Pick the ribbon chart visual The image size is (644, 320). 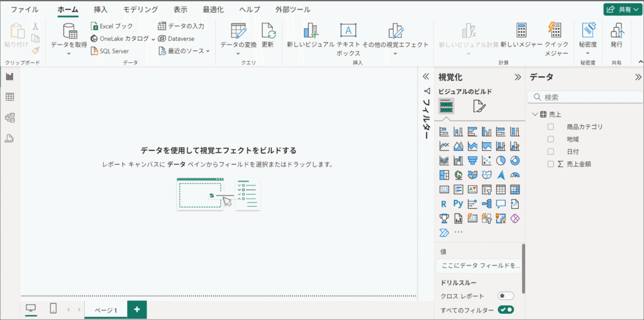pyautogui.click(x=443, y=160)
